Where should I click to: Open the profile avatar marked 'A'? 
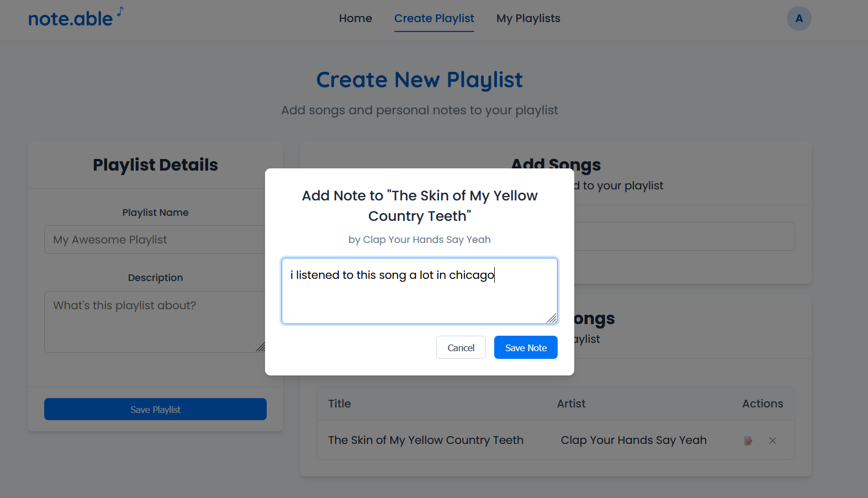pos(799,18)
